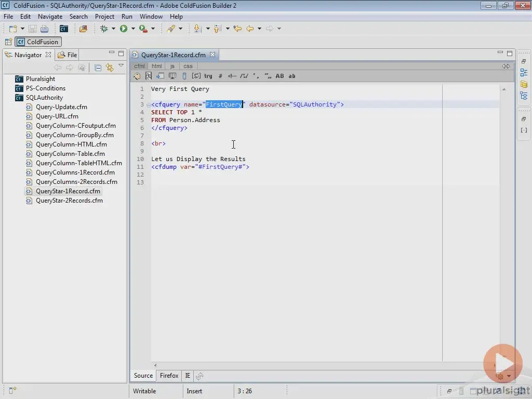Viewport: 532px width, 399px height.
Task: Click the Print toolbar icon
Action: [44, 29]
